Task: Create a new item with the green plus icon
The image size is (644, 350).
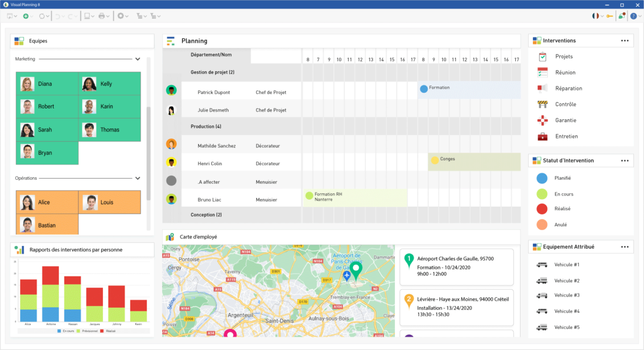Action: pyautogui.click(x=26, y=16)
